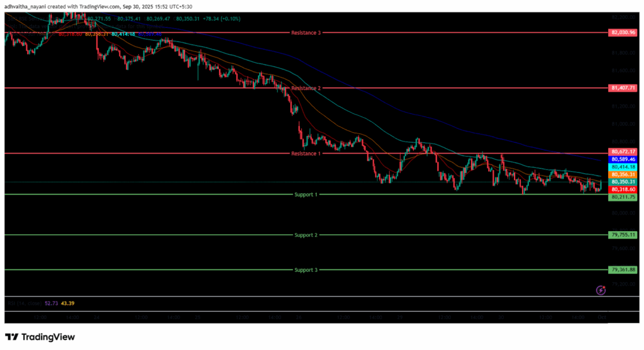Image resolution: width=644 pixels, height=350 pixels.
Task: Select the Support 1 line label
Action: (306, 195)
